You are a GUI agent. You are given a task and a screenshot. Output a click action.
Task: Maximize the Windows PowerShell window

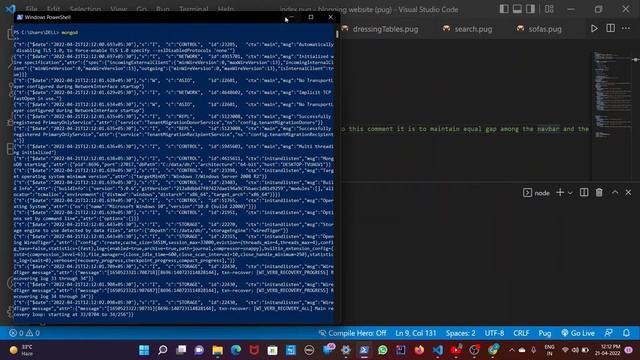point(311,17)
